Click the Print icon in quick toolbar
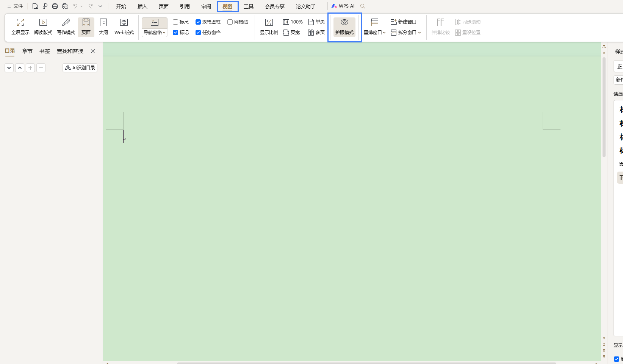The height and width of the screenshot is (364, 623). click(55, 6)
